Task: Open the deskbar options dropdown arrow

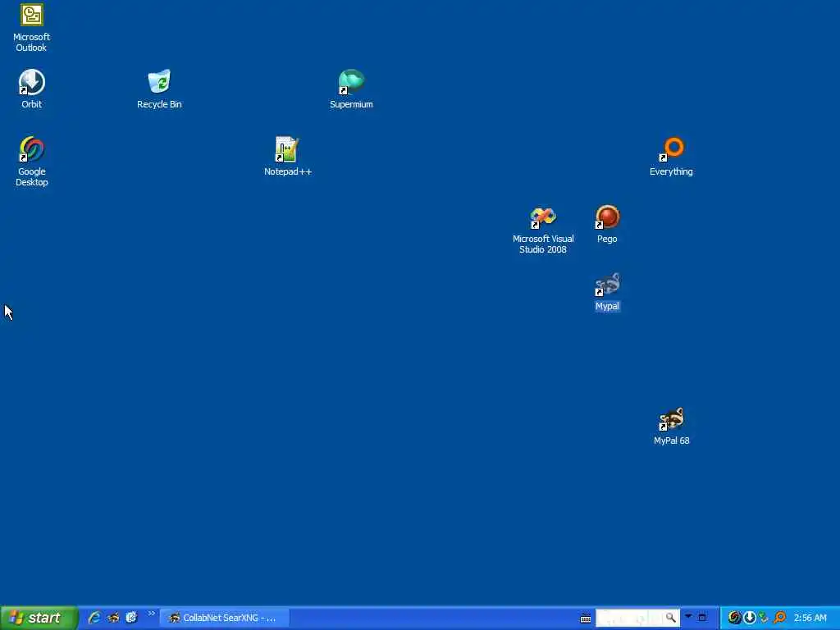Action: point(688,616)
